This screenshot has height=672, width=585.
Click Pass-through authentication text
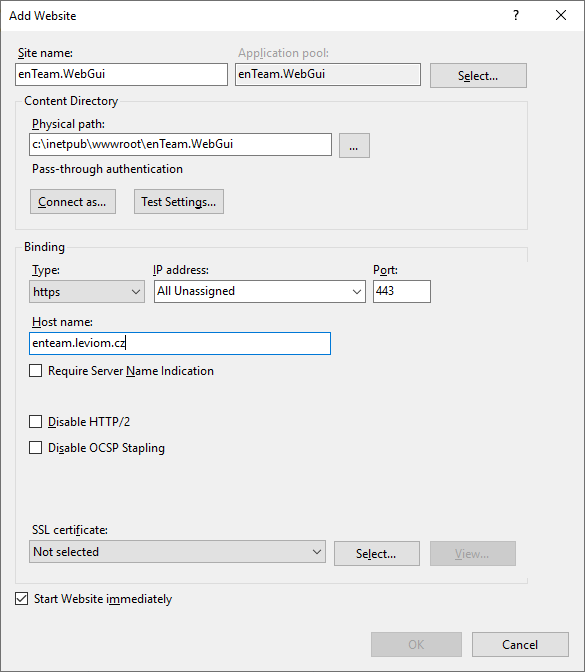[x=108, y=169]
